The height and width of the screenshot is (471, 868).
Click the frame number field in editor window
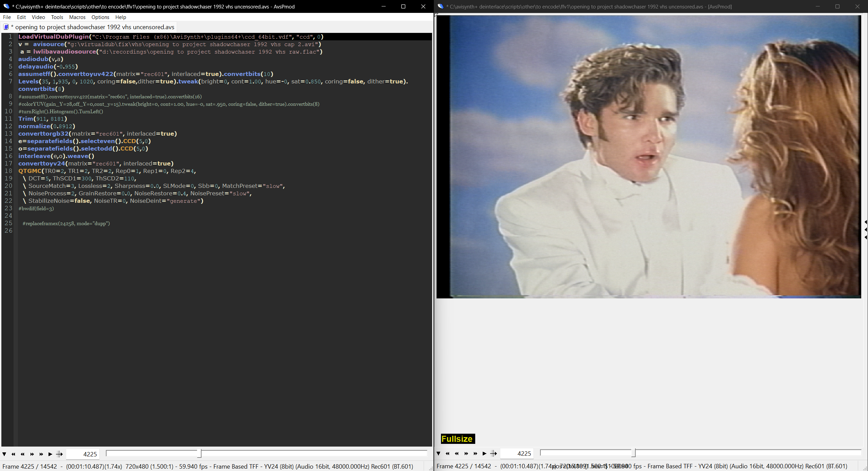(x=82, y=454)
